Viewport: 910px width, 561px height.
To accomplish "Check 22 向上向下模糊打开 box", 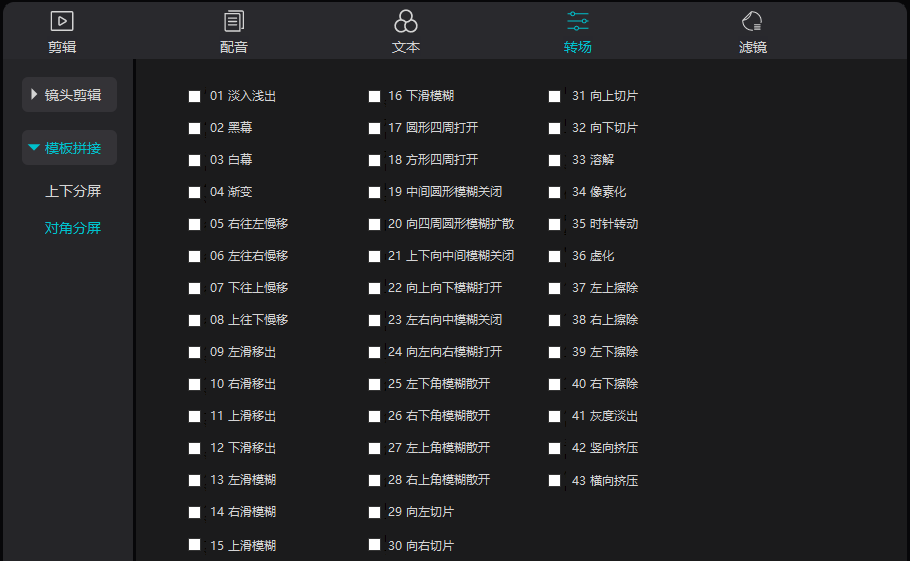I will click(x=374, y=288).
